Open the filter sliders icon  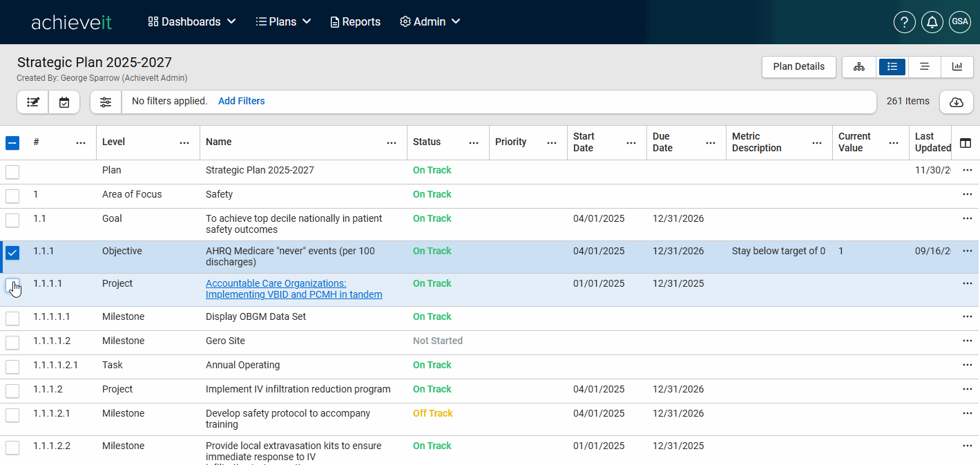click(x=106, y=102)
